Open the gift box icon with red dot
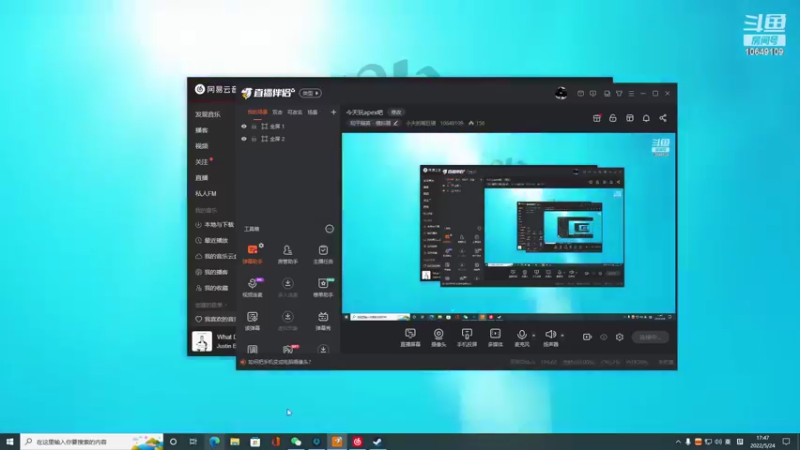This screenshot has height=450, width=800. click(x=596, y=118)
